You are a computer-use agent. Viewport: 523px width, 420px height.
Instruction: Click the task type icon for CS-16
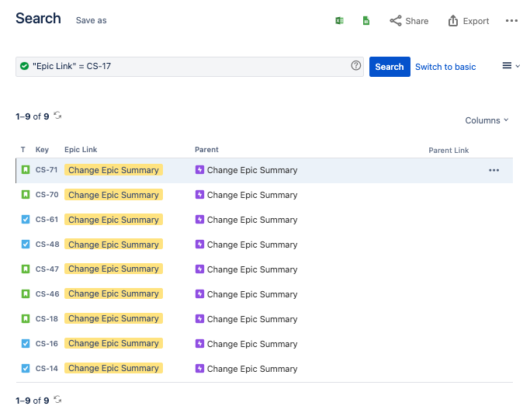[26, 343]
